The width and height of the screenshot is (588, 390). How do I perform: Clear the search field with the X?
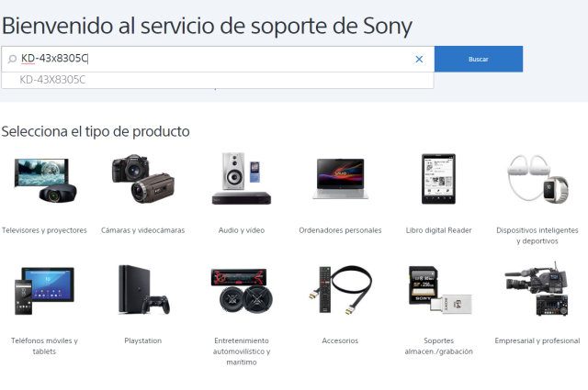pyautogui.click(x=419, y=60)
